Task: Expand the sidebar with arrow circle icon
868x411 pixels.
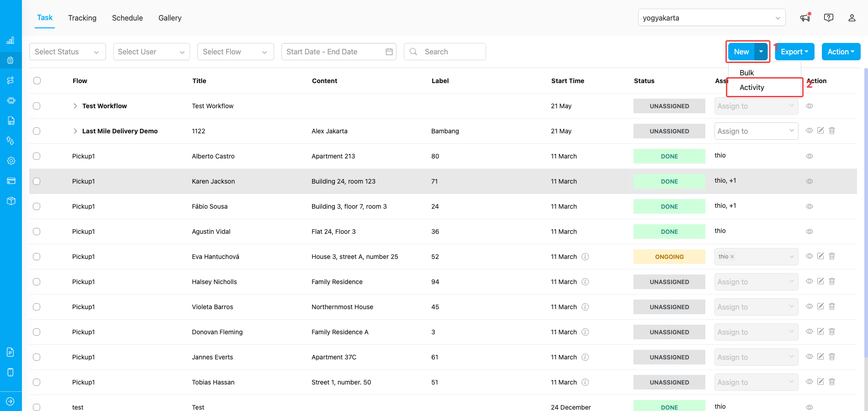Action: pos(11,401)
